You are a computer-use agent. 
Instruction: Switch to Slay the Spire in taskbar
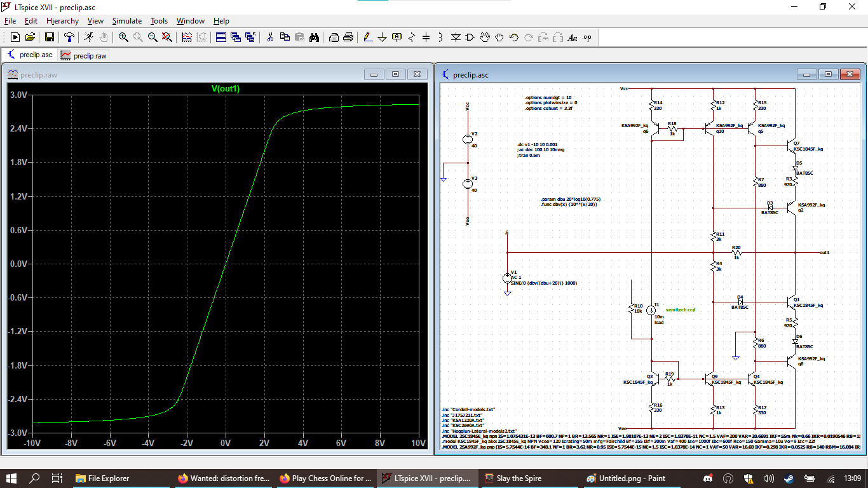point(529,478)
